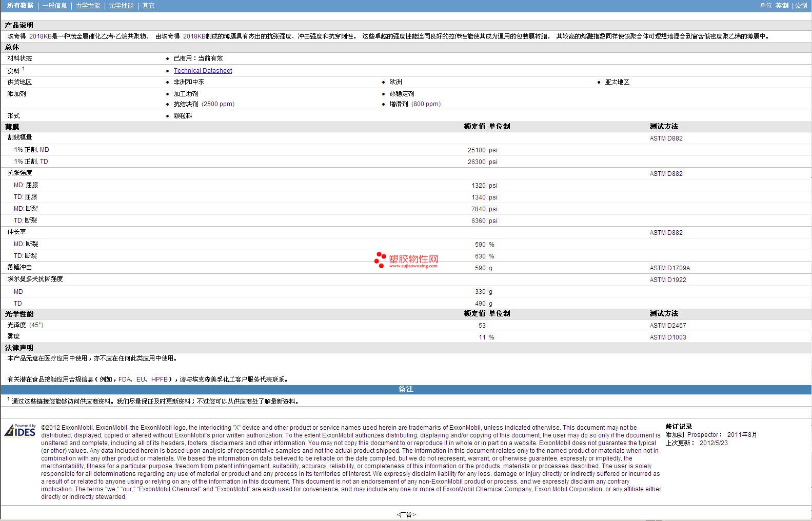Select the 割线模量 row label
Screen dimensions: 812x521
tap(19, 137)
